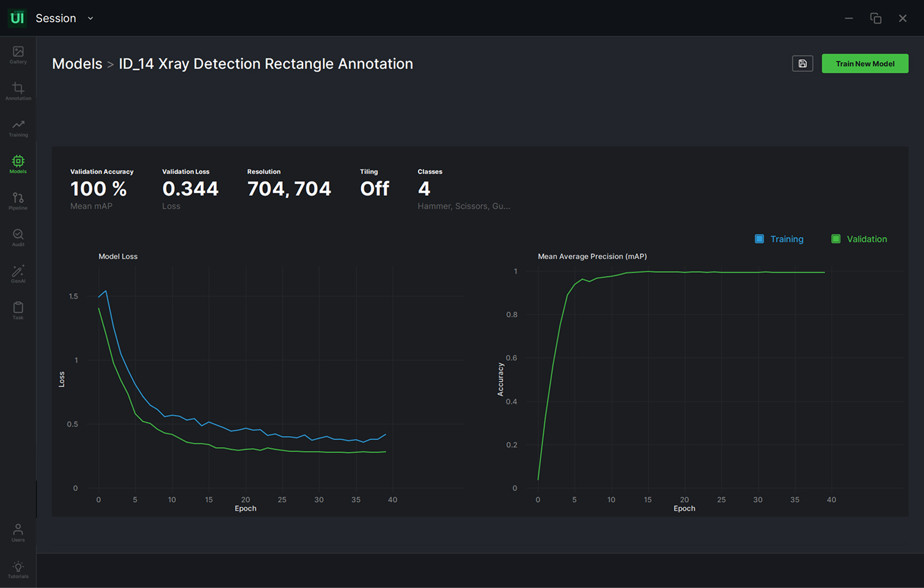Open the Gallery section in sidebar
This screenshot has height=588, width=924.
coord(18,55)
